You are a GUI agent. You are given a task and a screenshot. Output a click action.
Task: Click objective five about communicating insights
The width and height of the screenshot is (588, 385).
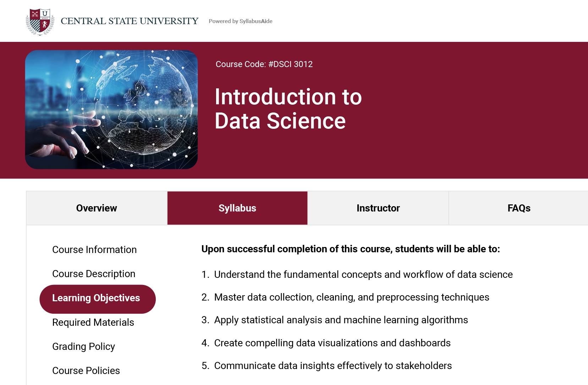click(333, 366)
